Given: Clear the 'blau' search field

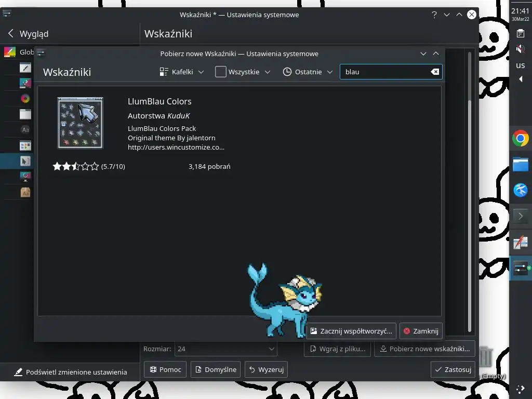Looking at the screenshot, I should coord(435,72).
